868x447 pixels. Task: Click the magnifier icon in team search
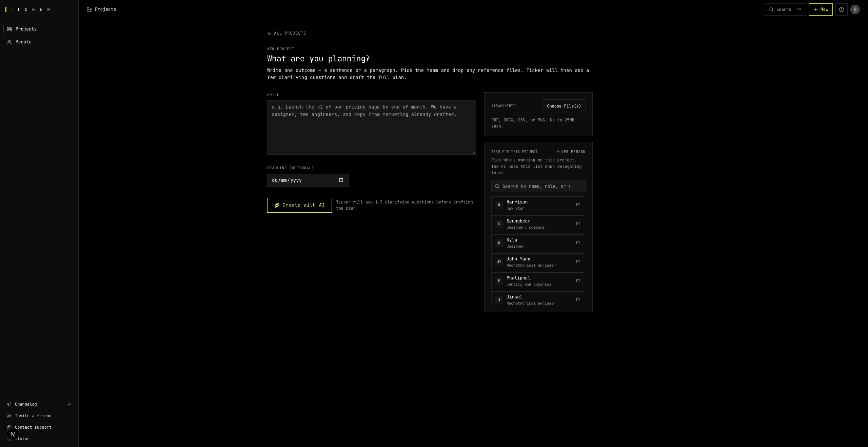(x=497, y=186)
